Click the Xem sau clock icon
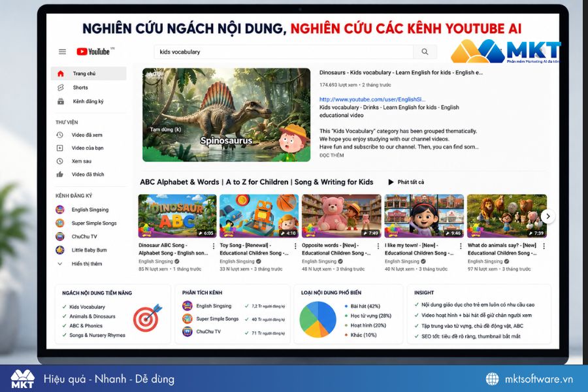 [x=59, y=161]
